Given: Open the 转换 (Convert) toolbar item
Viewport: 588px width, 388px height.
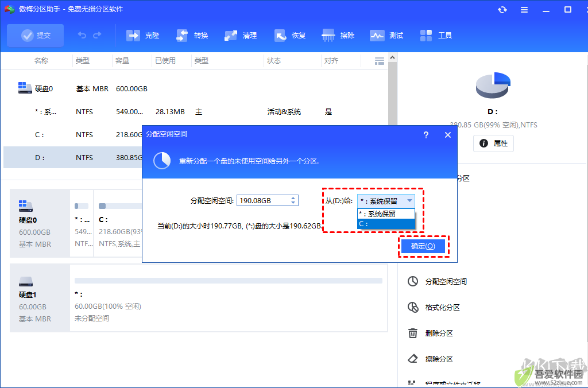Looking at the screenshot, I should pos(192,35).
